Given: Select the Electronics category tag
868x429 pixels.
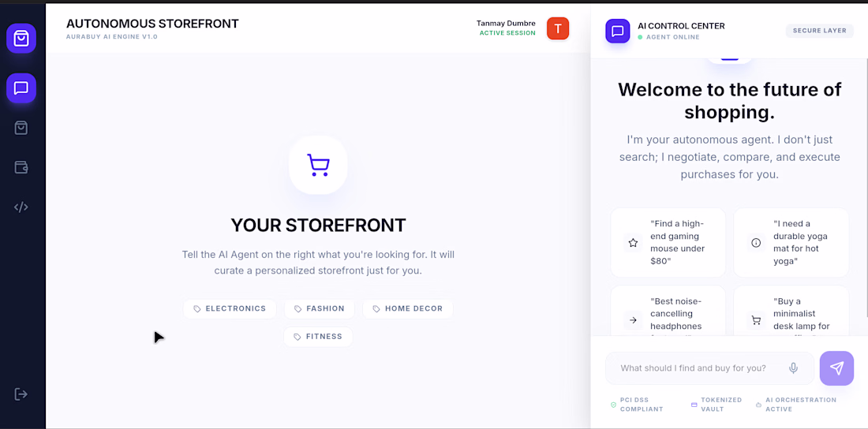Looking at the screenshot, I should click(230, 309).
